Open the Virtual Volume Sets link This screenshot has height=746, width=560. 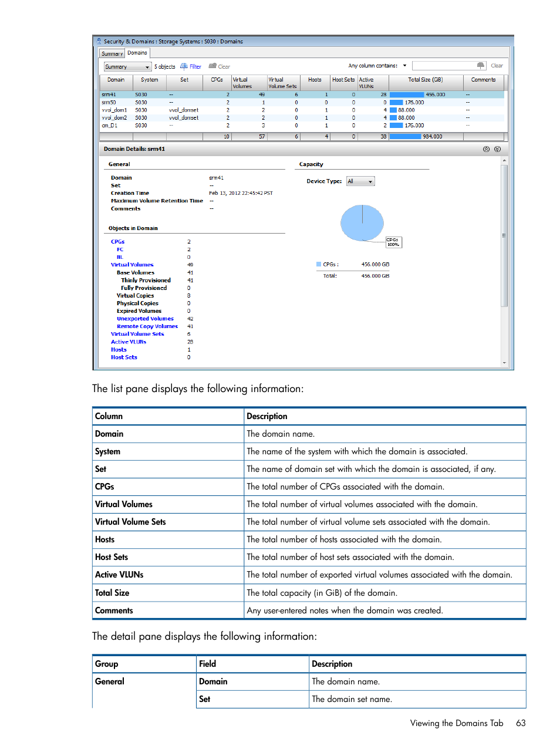137,334
